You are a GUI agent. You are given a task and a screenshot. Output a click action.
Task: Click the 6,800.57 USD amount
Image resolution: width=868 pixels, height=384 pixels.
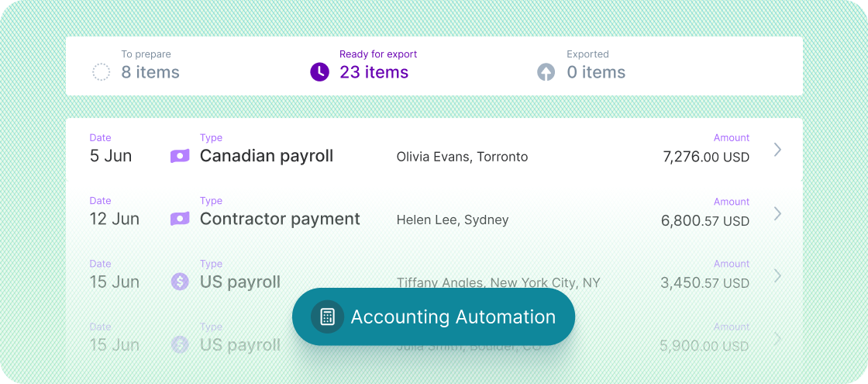tap(705, 220)
